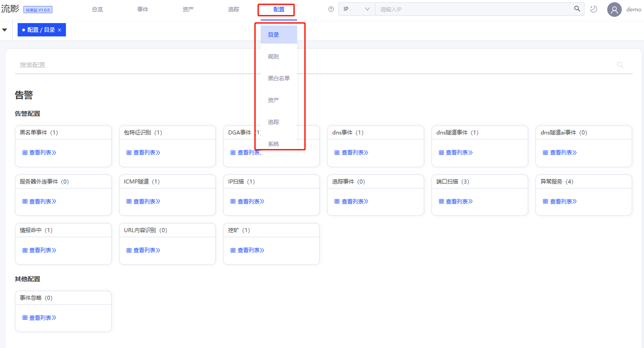View list for 挖矿

tap(247, 250)
